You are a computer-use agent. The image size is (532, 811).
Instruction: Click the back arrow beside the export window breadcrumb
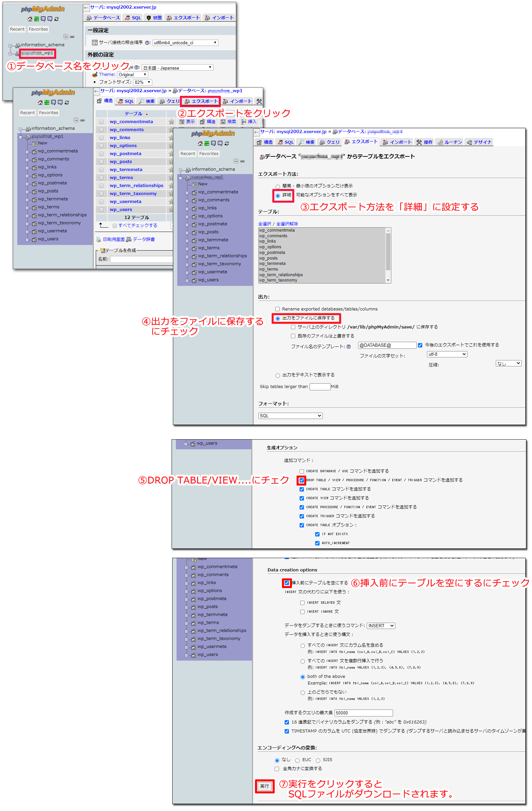point(257,132)
